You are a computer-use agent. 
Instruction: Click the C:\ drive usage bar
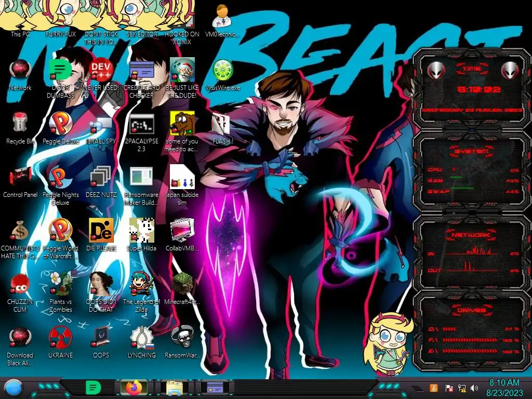(474, 329)
